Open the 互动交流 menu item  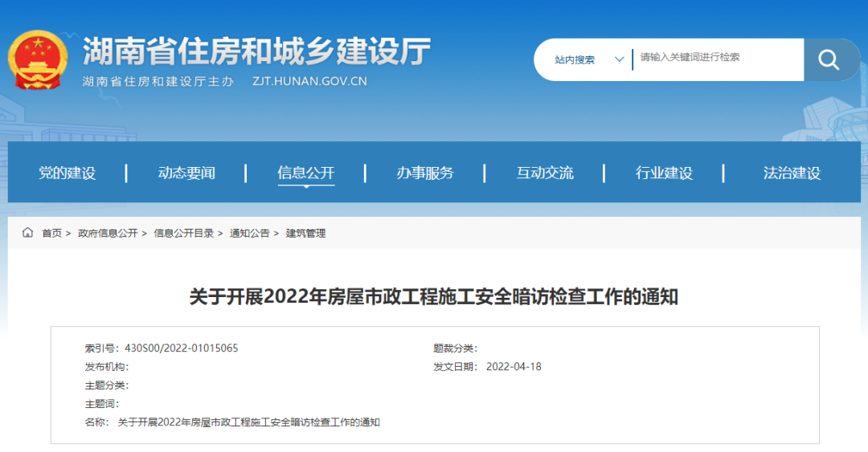pyautogui.click(x=544, y=173)
